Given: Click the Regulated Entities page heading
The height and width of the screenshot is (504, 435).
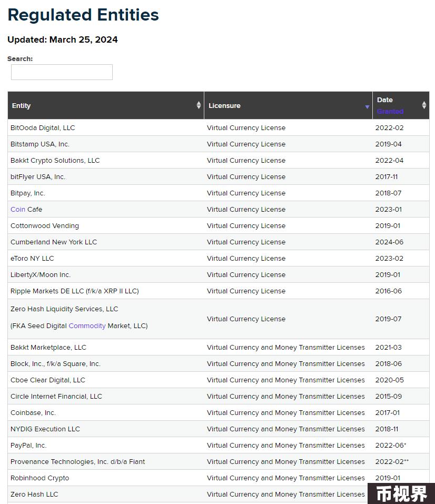Looking at the screenshot, I should tap(83, 15).
